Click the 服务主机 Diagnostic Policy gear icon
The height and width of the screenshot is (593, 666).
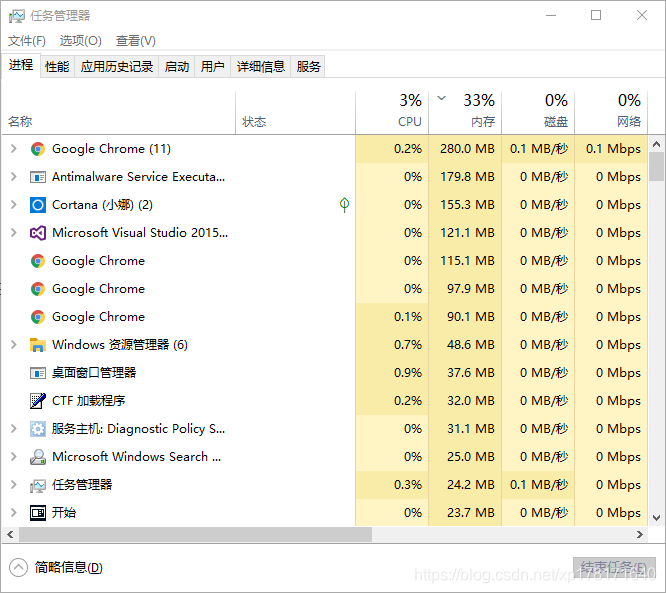coord(38,429)
